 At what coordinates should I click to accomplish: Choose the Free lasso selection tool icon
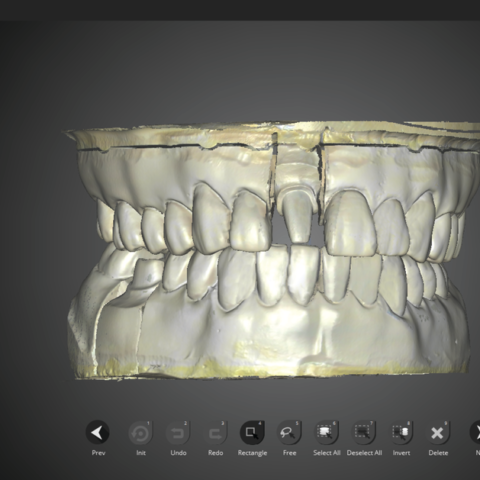coord(289,433)
